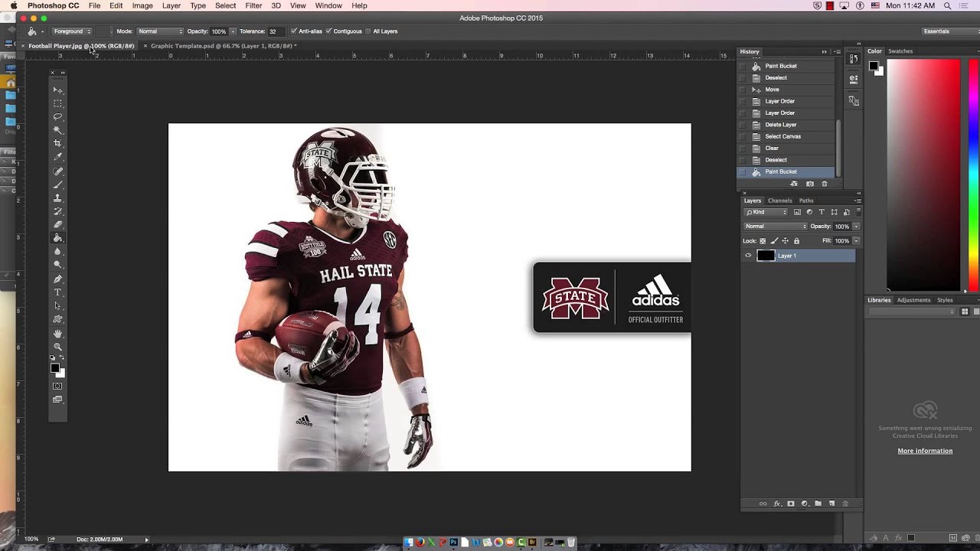Toggle lock image pixels brush icon
This screenshot has height=551, width=980.
tap(774, 241)
